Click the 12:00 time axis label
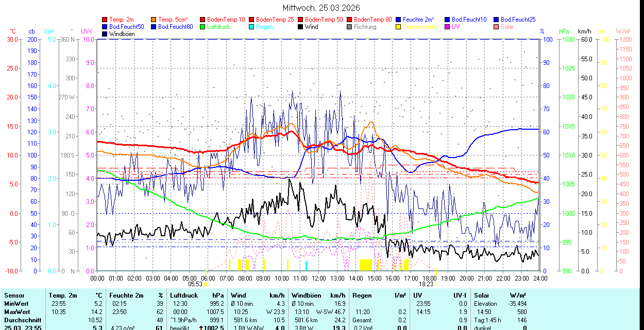Viewport: 644px width, 330px height. tap(318, 278)
